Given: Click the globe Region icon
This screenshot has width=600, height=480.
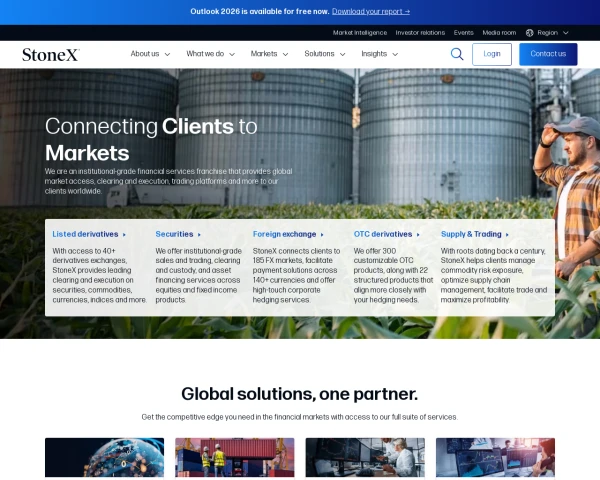Looking at the screenshot, I should 530,33.
